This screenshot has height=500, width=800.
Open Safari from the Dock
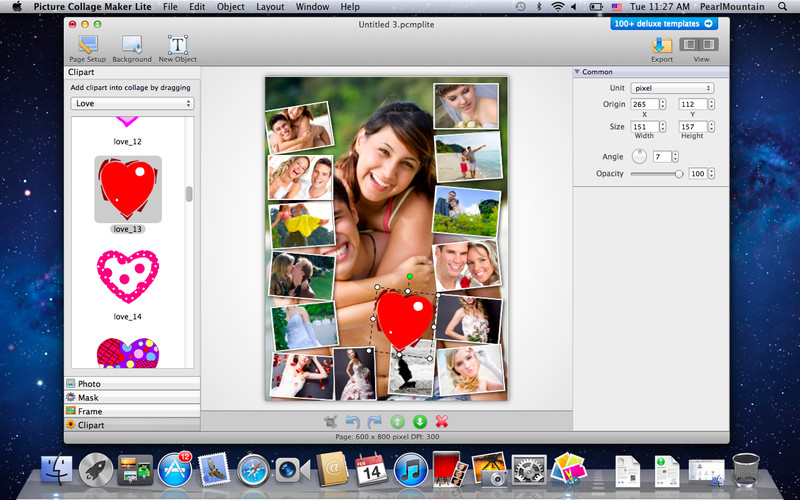pyautogui.click(x=254, y=470)
